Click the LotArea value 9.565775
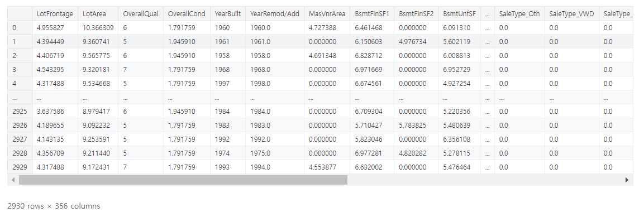Screen dimensions: 644x217 click(x=96, y=56)
